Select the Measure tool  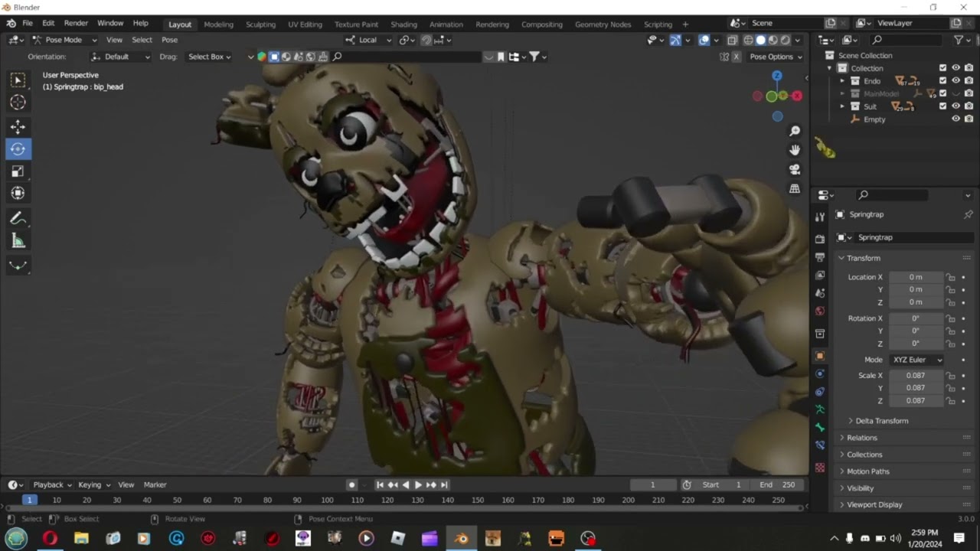pyautogui.click(x=18, y=242)
